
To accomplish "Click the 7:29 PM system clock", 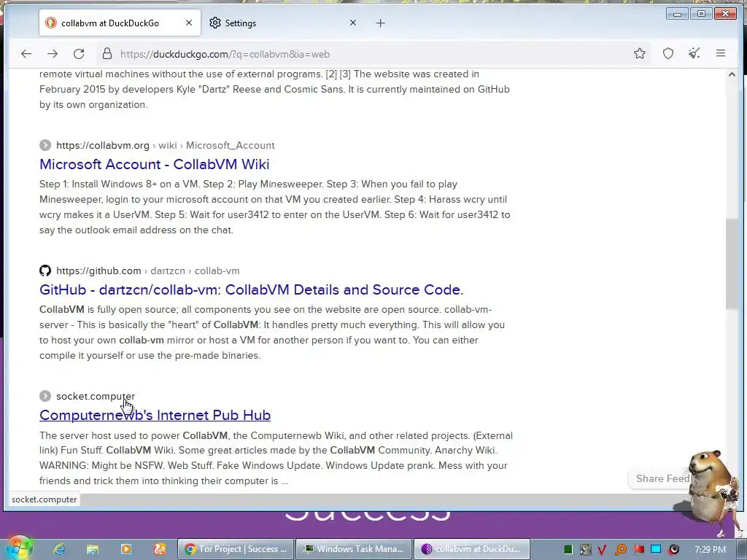I will pyautogui.click(x=710, y=550).
